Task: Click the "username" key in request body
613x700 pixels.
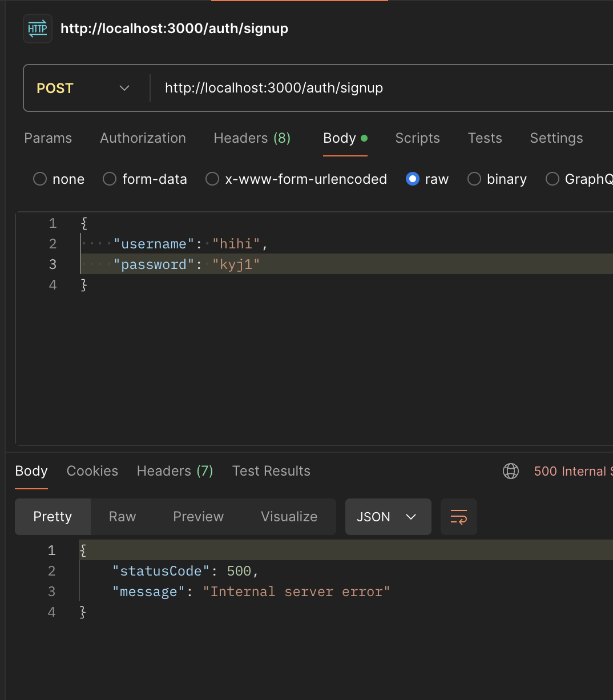Action: pyautogui.click(x=154, y=244)
